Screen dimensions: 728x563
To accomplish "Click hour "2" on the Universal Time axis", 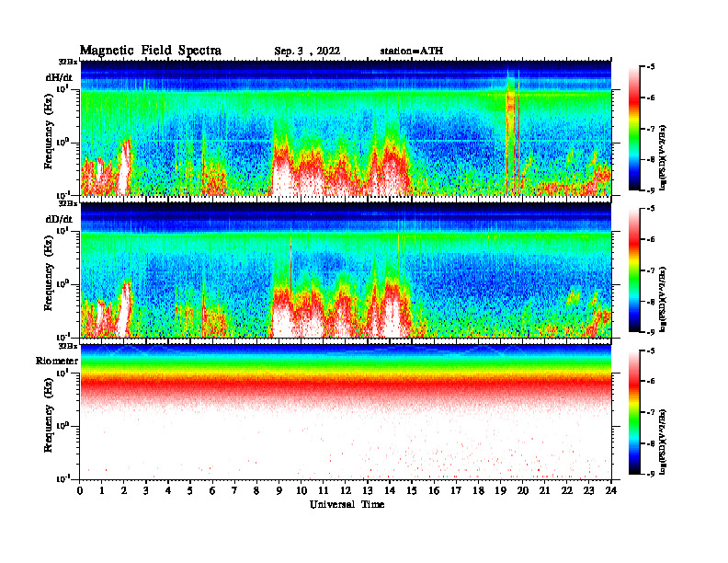I will pos(124,491).
